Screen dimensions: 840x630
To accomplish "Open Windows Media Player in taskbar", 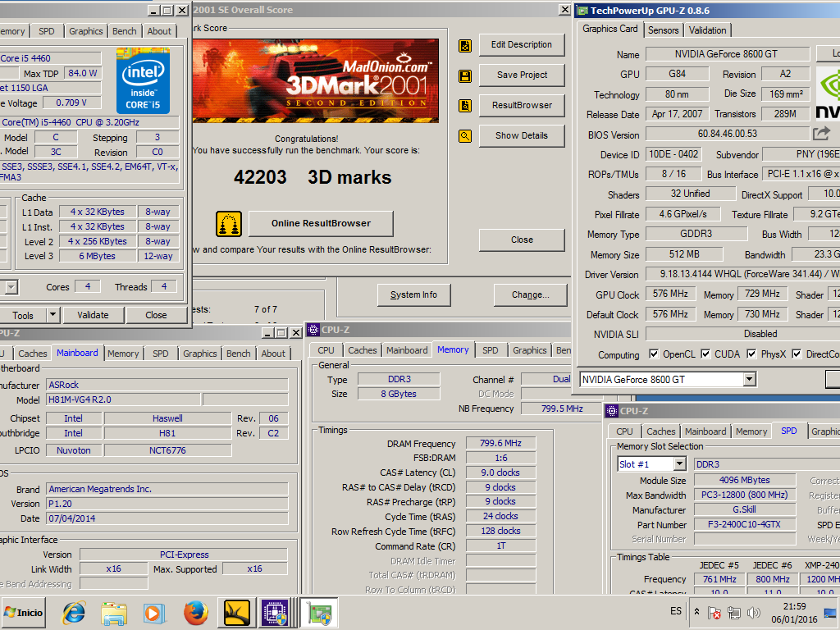I will (154, 612).
